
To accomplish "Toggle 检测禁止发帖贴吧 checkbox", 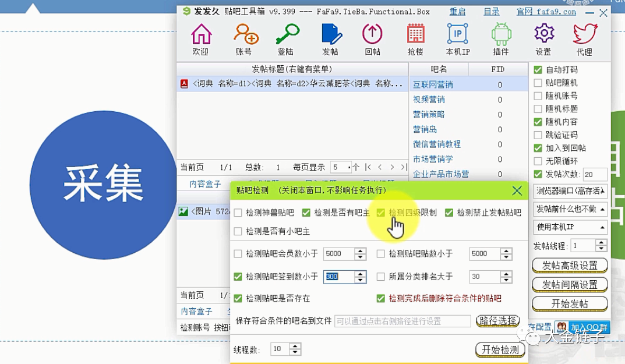I will point(449,213).
